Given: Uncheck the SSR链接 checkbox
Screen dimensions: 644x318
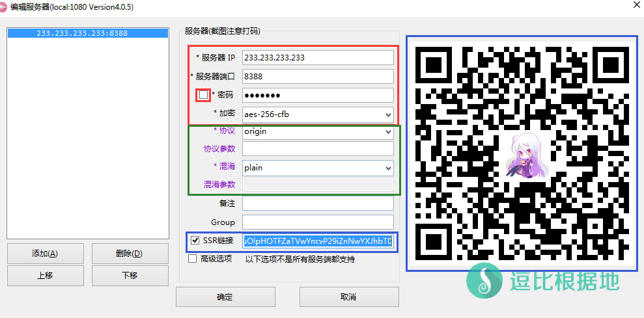Looking at the screenshot, I should [x=195, y=240].
